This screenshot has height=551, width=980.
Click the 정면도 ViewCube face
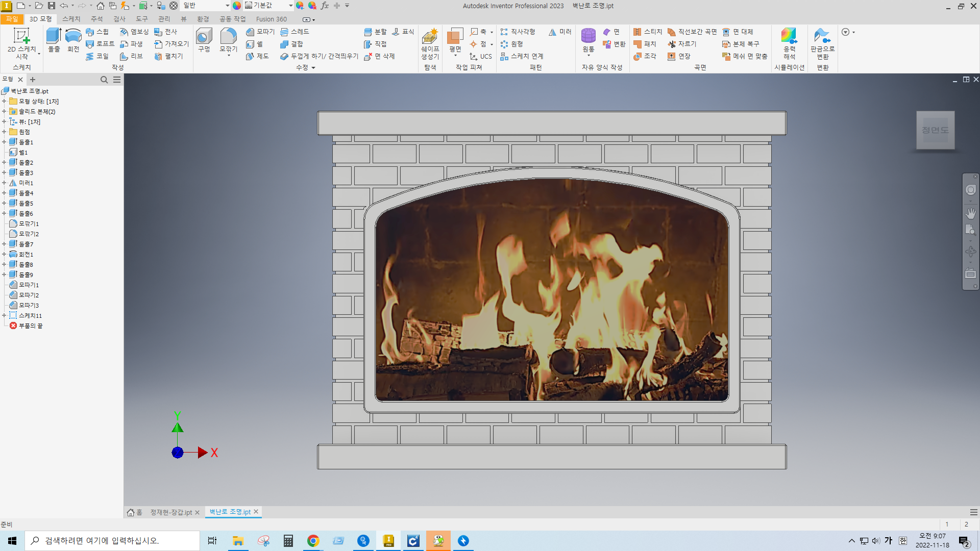click(x=935, y=130)
